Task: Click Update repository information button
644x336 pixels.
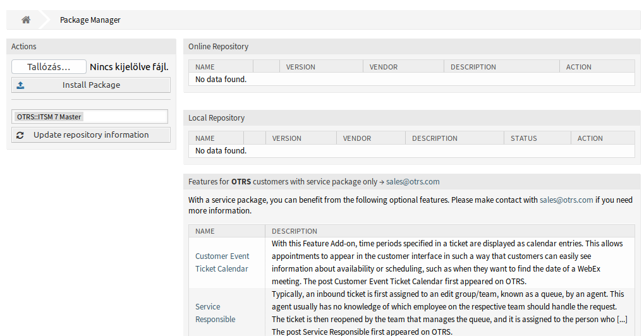Action: 91,135
